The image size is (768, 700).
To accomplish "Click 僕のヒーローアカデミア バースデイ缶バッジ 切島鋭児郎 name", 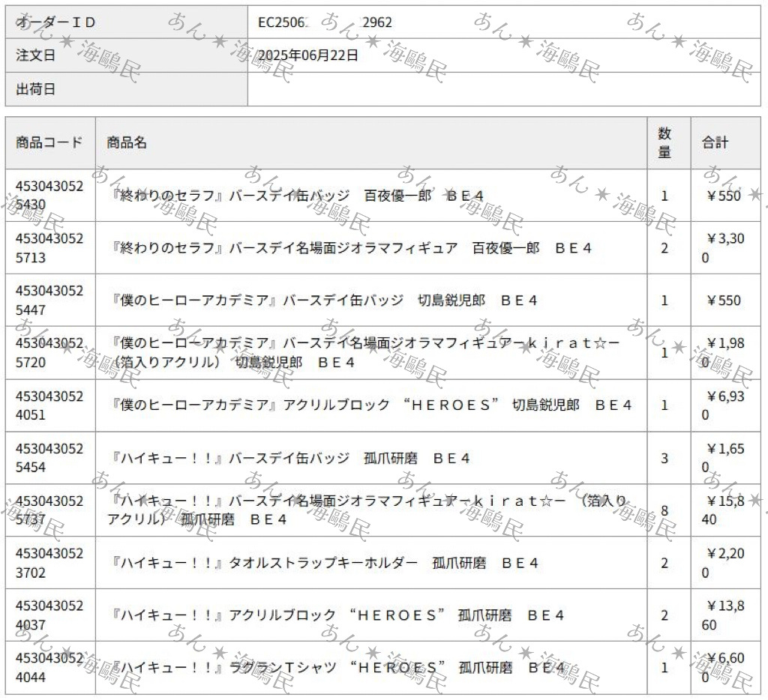I will click(322, 300).
